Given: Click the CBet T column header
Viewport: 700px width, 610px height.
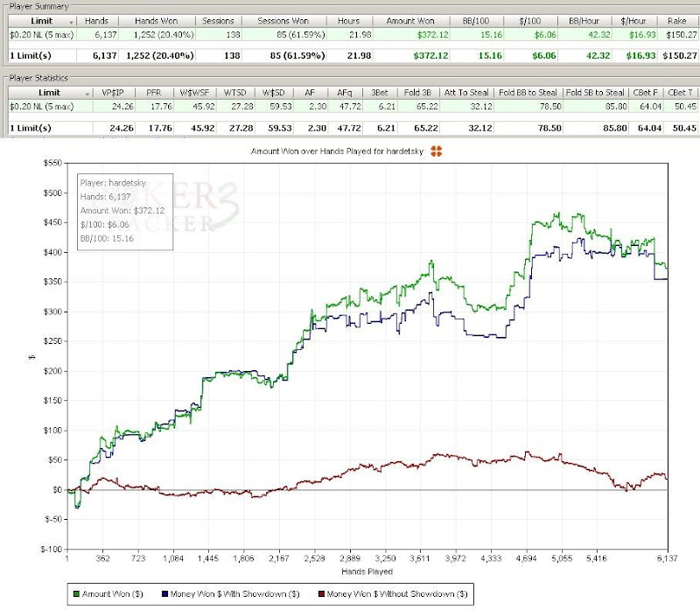Looking at the screenshot, I should tap(681, 93).
